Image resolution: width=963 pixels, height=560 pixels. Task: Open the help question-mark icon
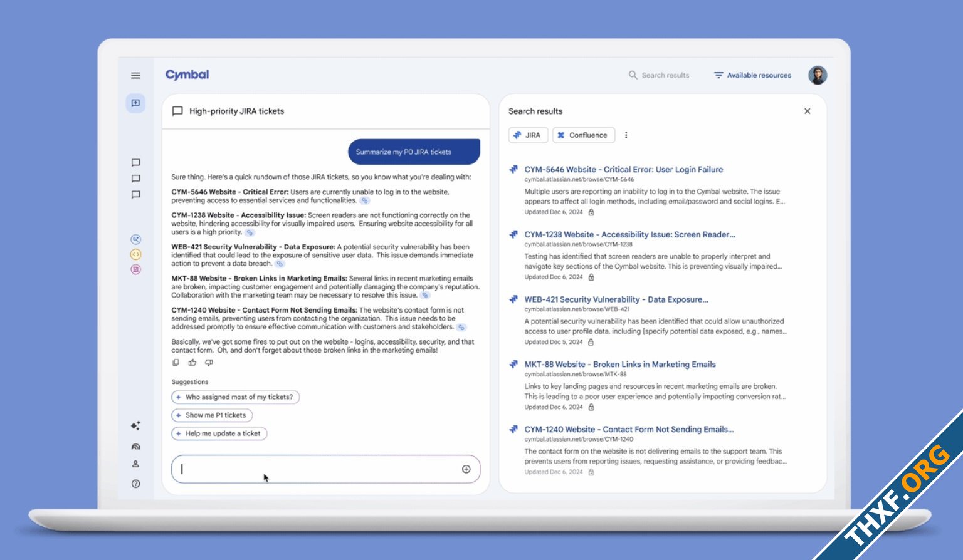point(135,484)
